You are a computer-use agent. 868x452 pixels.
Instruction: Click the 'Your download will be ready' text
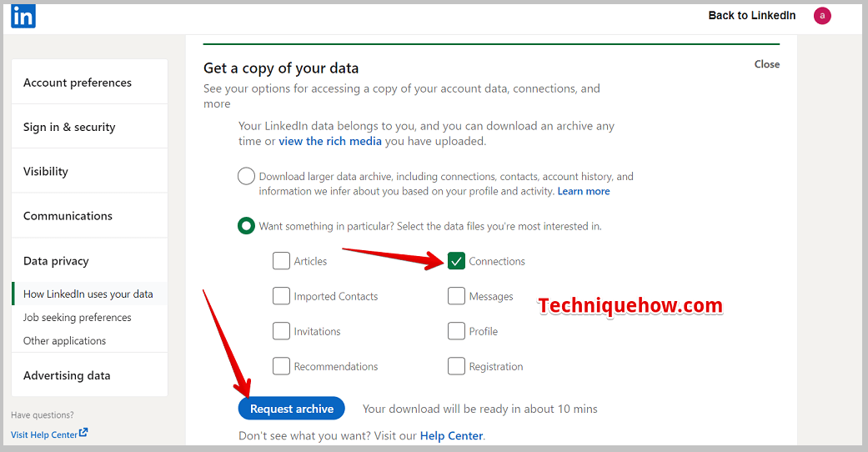[x=480, y=409]
